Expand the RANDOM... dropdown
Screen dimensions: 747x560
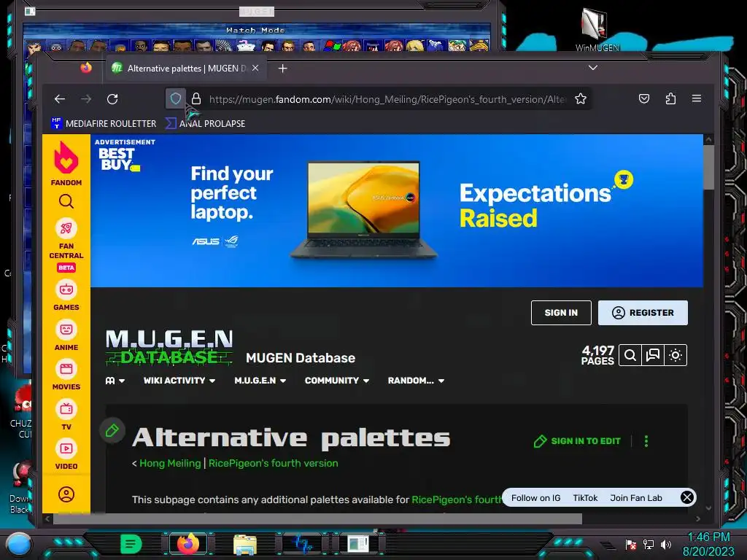click(x=416, y=381)
